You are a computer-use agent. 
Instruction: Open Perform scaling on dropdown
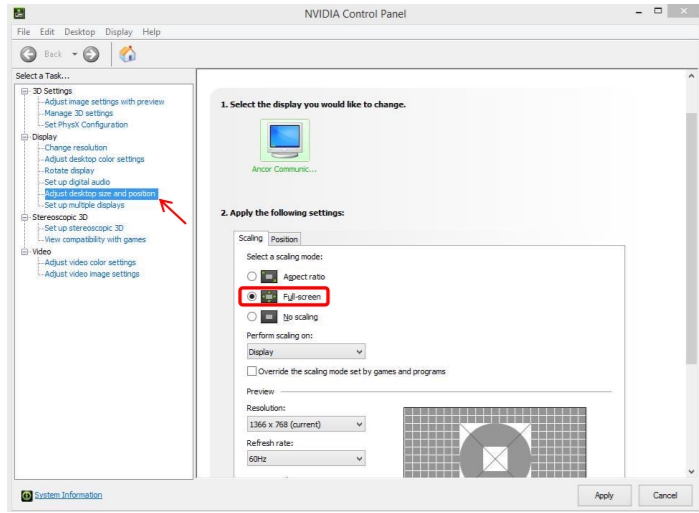(306, 352)
